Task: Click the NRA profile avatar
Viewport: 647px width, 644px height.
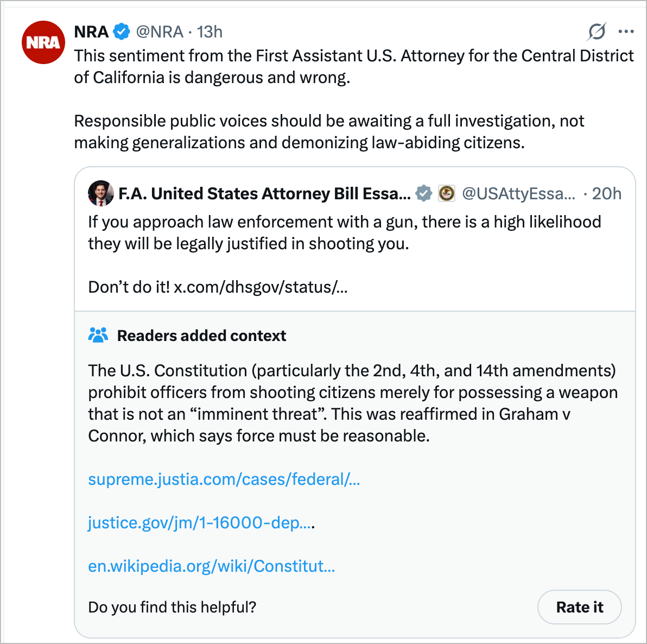Action: pyautogui.click(x=43, y=42)
